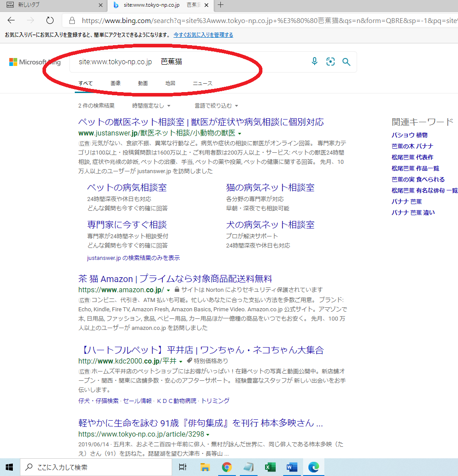Image resolution: width=458 pixels, height=476 pixels.
Task: Click the https://www.amazon.co.jp/ green URL
Action: 121,290
